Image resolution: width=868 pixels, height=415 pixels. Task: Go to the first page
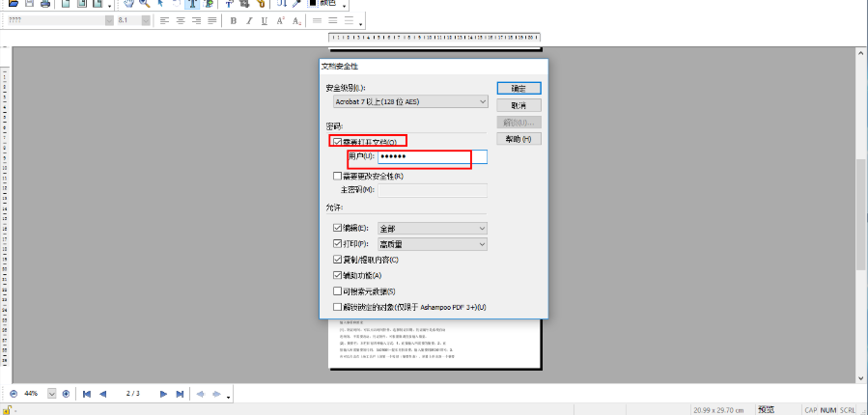click(x=86, y=394)
